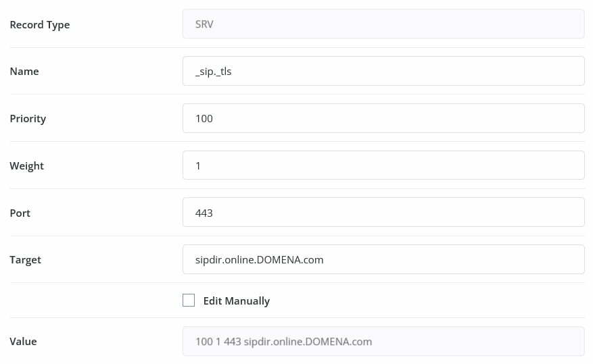593x364 pixels.
Task: Click the Name field label
Action: pos(24,72)
